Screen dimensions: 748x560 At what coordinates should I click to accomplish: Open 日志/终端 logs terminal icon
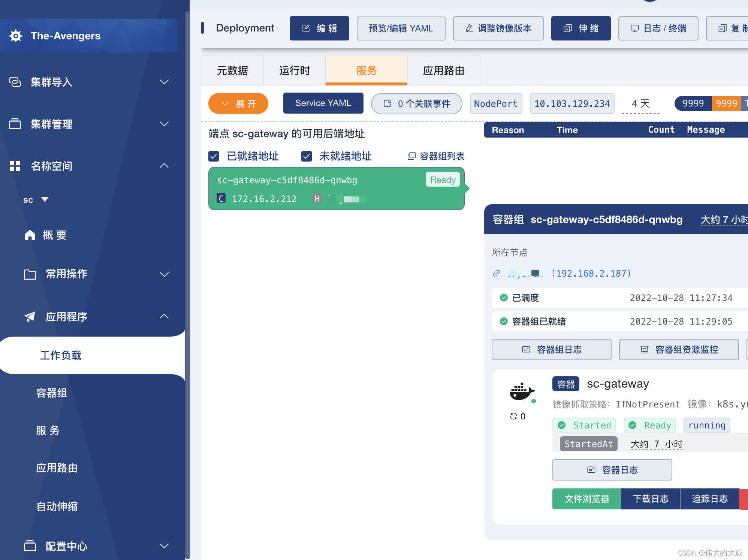(x=658, y=28)
